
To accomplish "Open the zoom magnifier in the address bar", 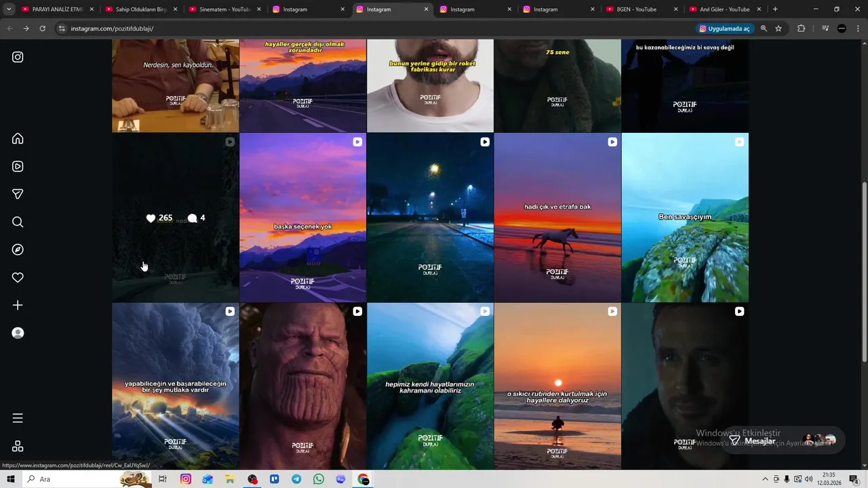I will click(x=764, y=28).
